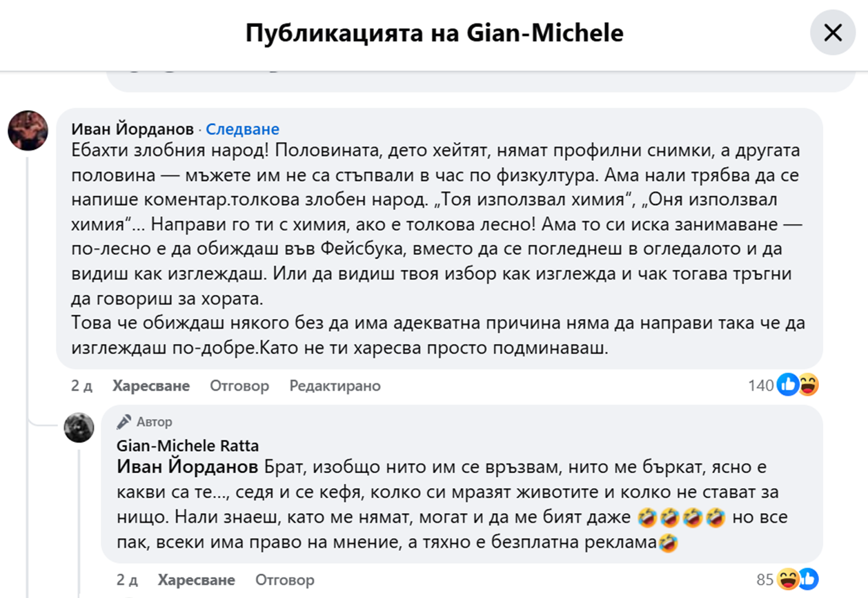The height and width of the screenshot is (598, 868).
Task: Reply to Gian-Michele Ratta's comment via Отговор
Action: pos(285,579)
